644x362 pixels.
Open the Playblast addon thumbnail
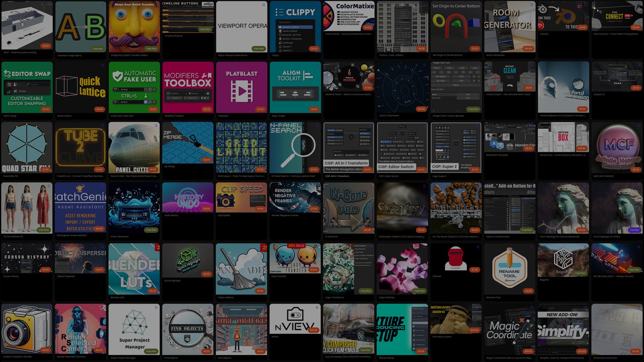point(242,87)
